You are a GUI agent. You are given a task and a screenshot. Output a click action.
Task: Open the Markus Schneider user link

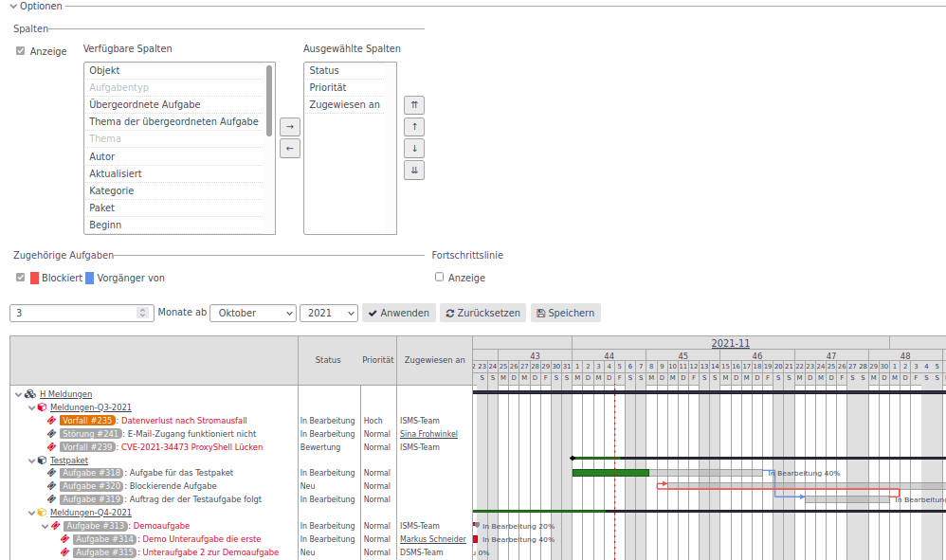pyautogui.click(x=433, y=539)
